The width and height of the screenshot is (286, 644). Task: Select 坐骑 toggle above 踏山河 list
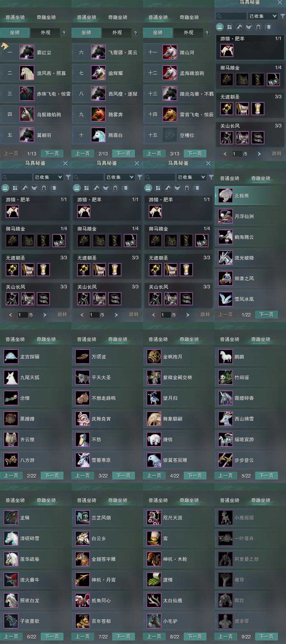click(x=158, y=33)
